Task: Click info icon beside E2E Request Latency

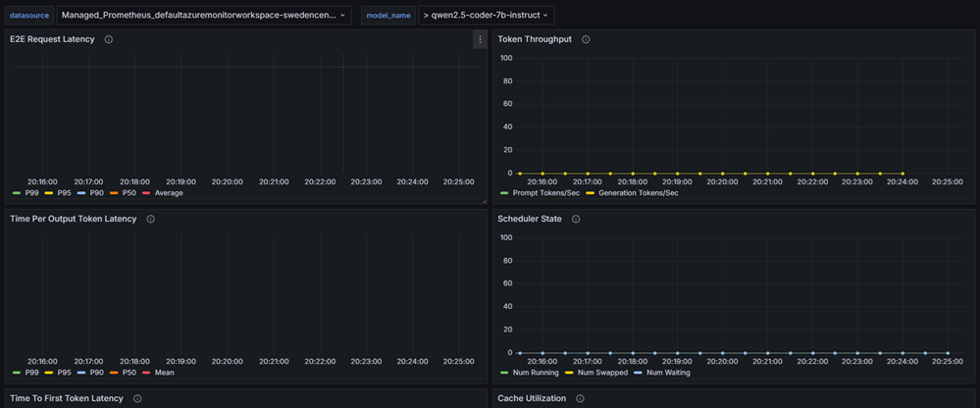Action: (x=109, y=40)
